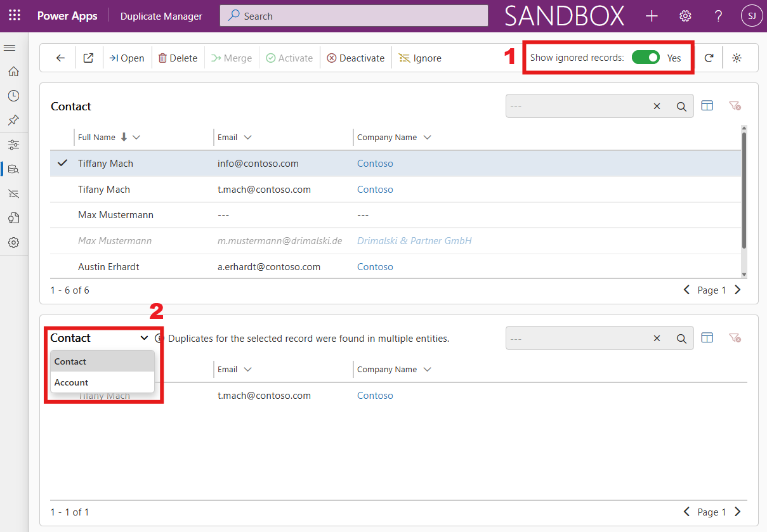
Task: Click the search field in the purple header
Action: (354, 16)
